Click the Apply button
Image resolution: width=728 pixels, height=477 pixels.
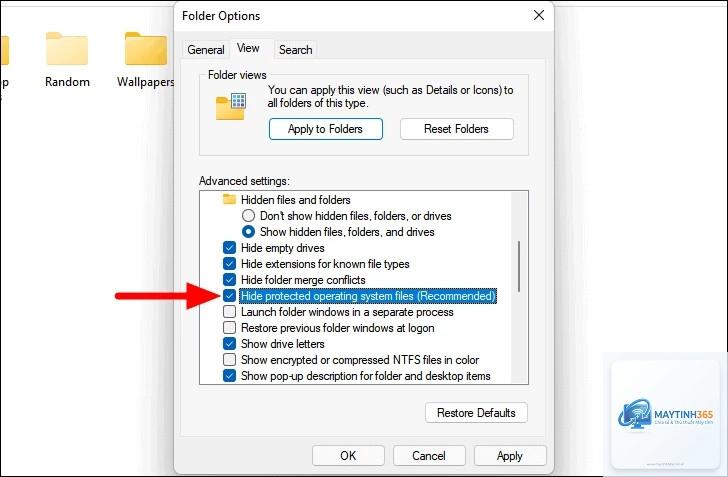(510, 456)
